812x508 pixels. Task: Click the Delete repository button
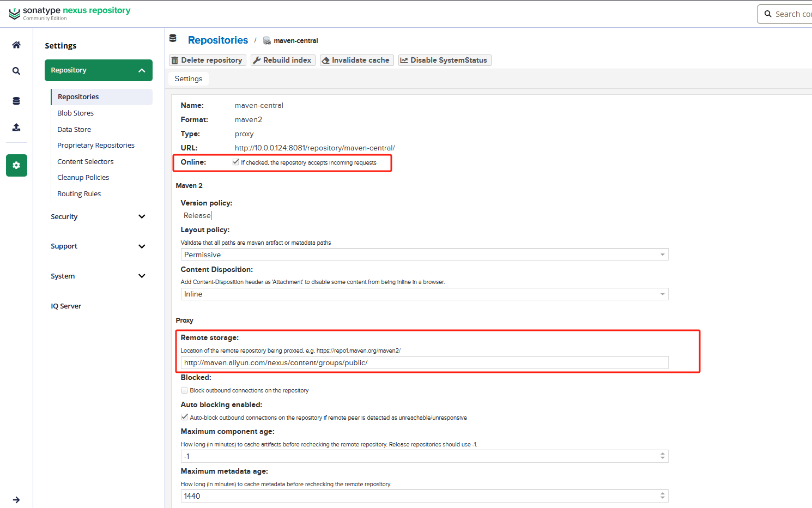click(207, 60)
